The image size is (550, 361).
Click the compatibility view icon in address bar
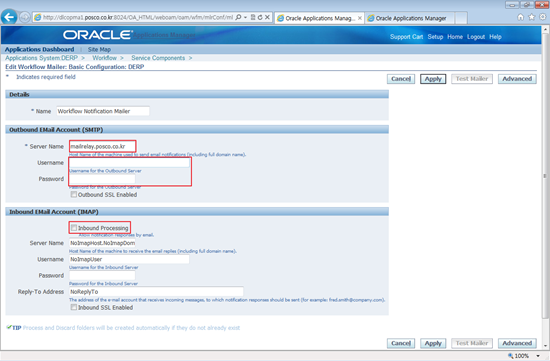click(253, 17)
